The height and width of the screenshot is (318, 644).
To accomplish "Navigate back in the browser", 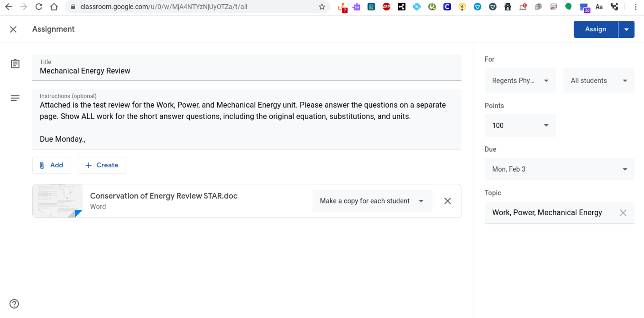I will [8, 7].
